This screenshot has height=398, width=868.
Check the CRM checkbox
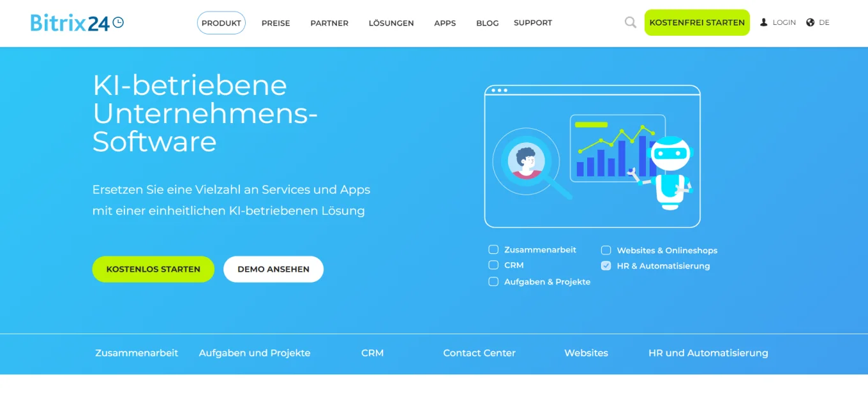(x=493, y=265)
